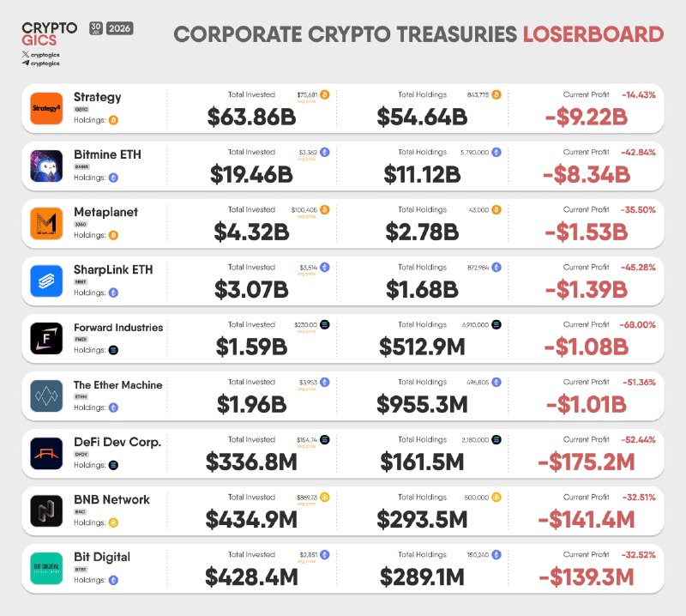Click the Metaplanet orange M logo
Screen dimensions: 686x616
pos(46,223)
